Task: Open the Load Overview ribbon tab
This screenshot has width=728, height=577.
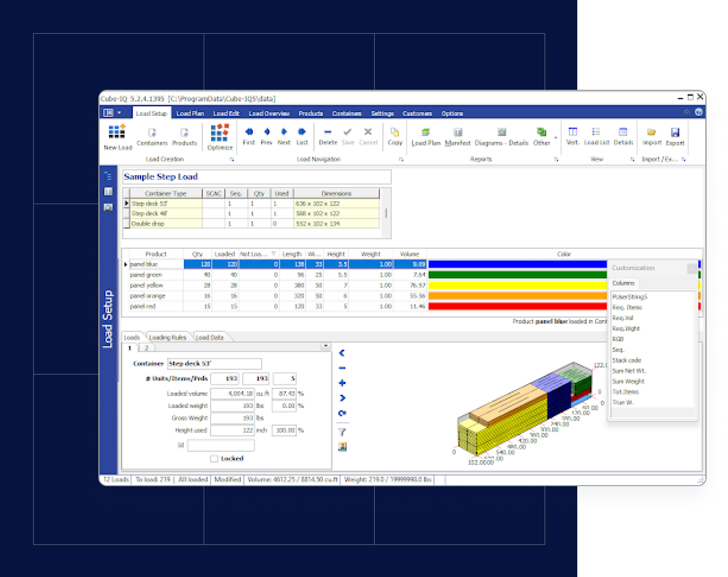Action: click(269, 113)
